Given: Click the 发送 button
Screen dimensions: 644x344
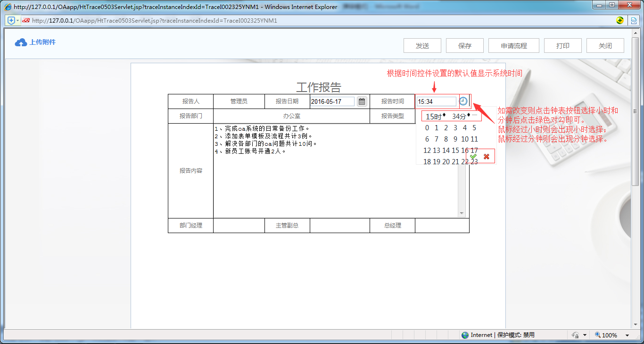Looking at the screenshot, I should [x=422, y=45].
